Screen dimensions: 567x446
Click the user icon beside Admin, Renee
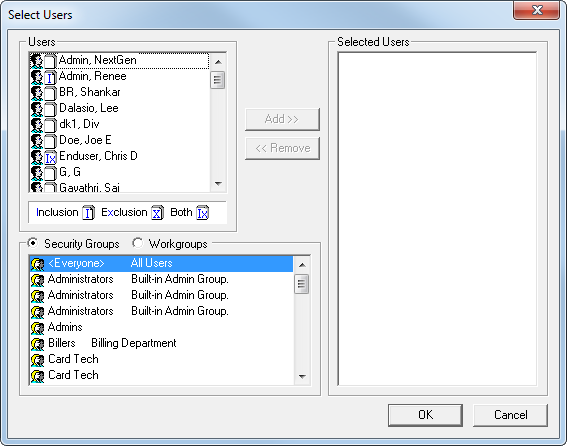coord(37,77)
